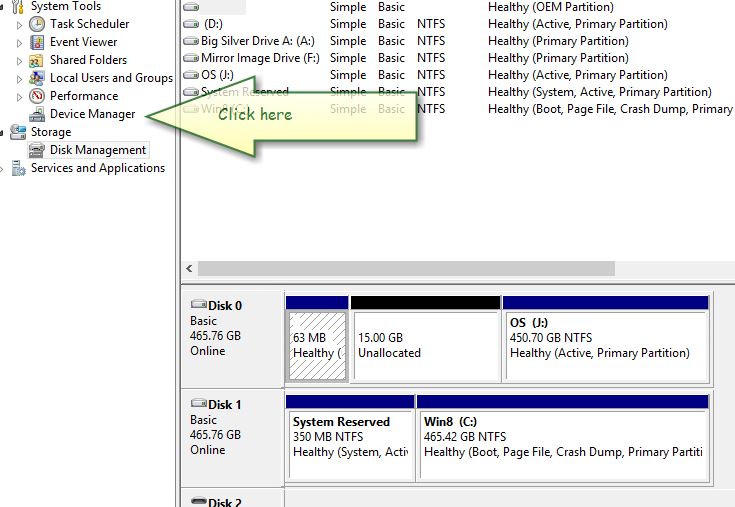Viewport: 735px width, 507px height.
Task: Select Local Users and Groups
Action: pyautogui.click(x=112, y=78)
